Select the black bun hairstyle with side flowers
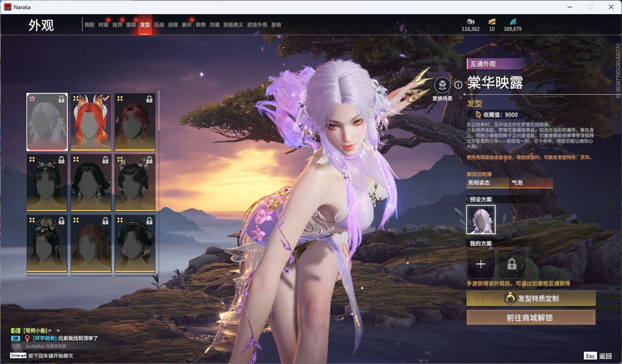The height and width of the screenshot is (364, 622). click(x=135, y=183)
